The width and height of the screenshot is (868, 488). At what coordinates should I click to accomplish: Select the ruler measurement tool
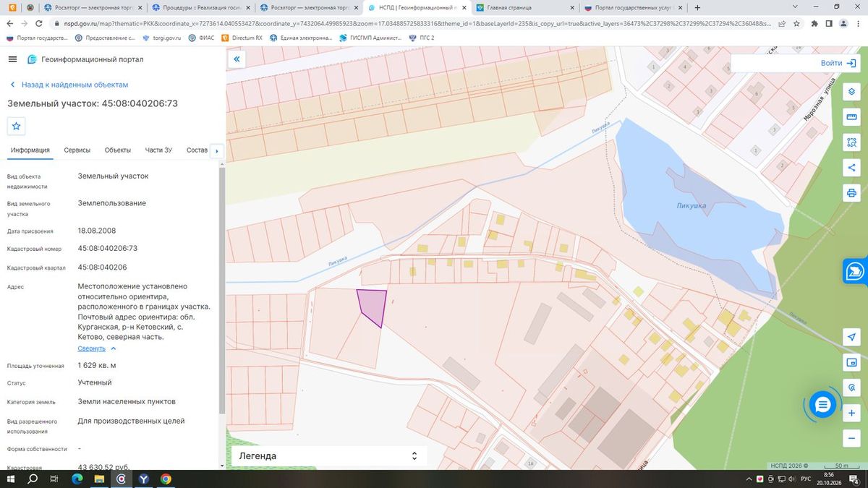coord(851,117)
